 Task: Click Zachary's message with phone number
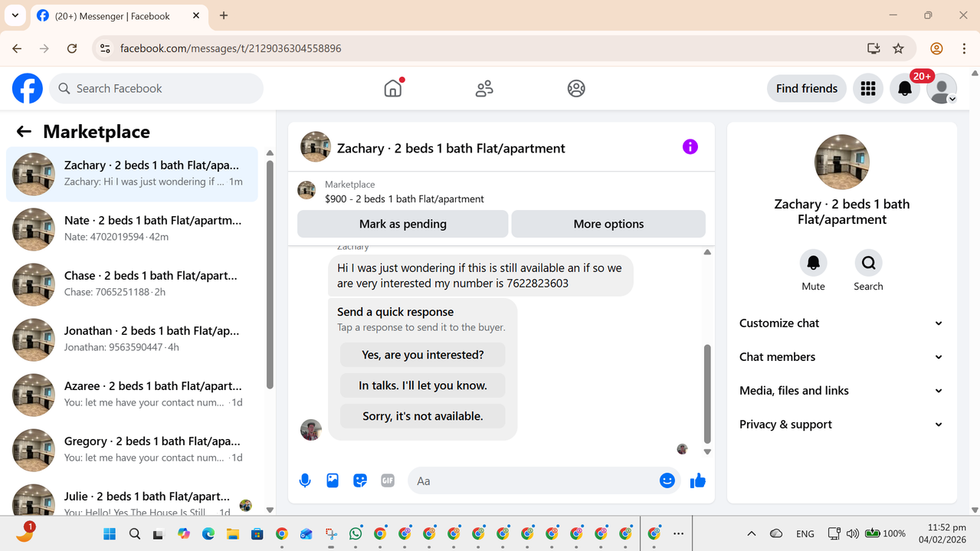pos(480,276)
